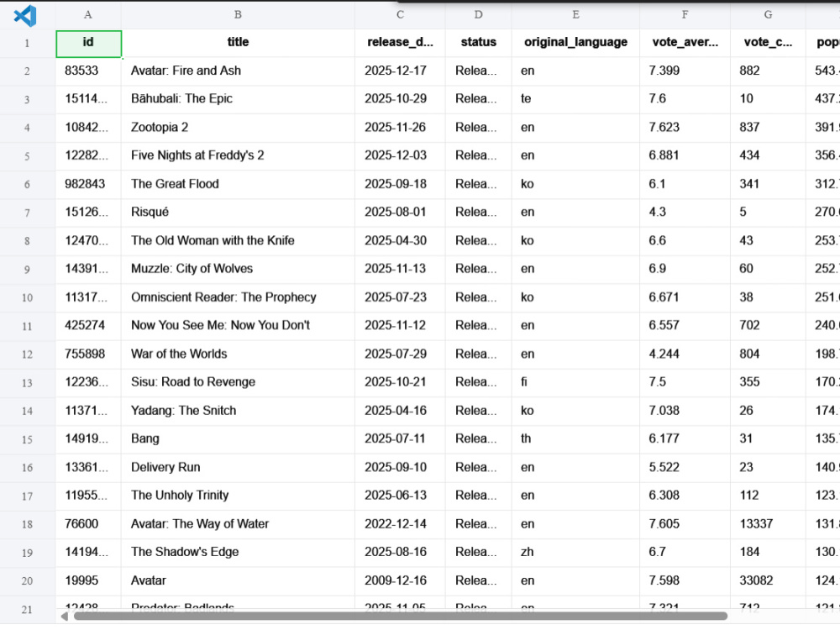Click id cell '425274'

(88, 326)
